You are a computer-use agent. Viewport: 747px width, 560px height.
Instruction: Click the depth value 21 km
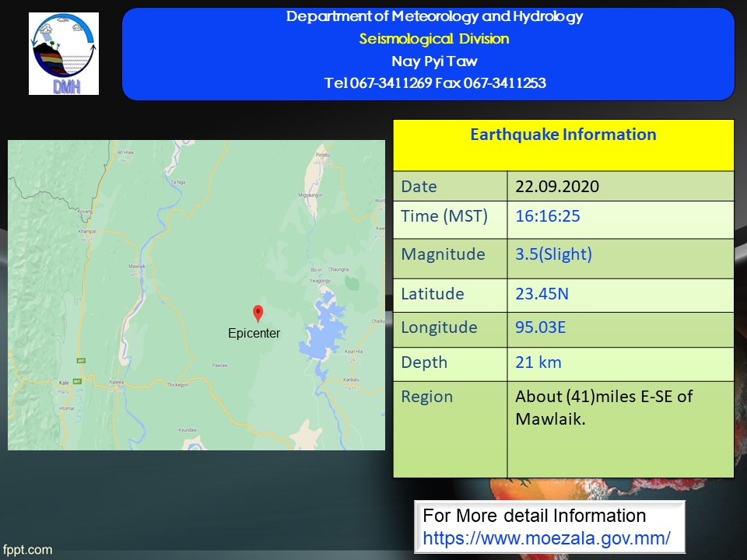(x=538, y=362)
